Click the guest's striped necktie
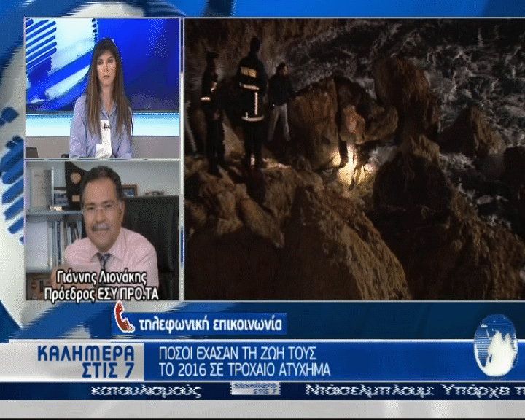The width and height of the screenshot is (525, 420). click(104, 261)
